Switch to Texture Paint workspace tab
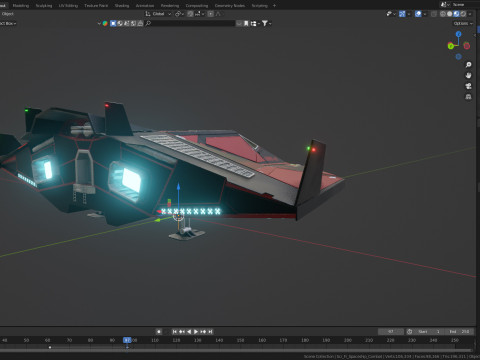 click(96, 6)
